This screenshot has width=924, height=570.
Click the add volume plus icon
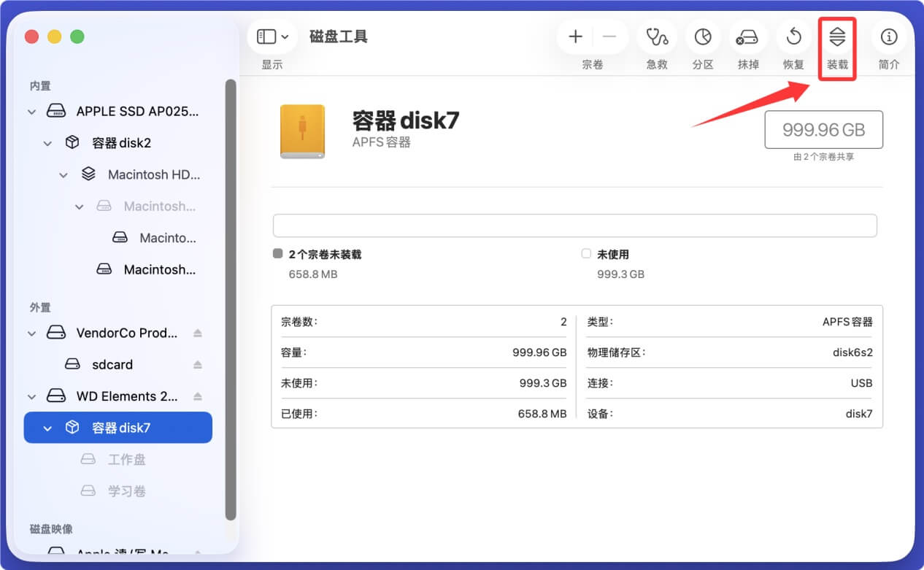point(575,36)
